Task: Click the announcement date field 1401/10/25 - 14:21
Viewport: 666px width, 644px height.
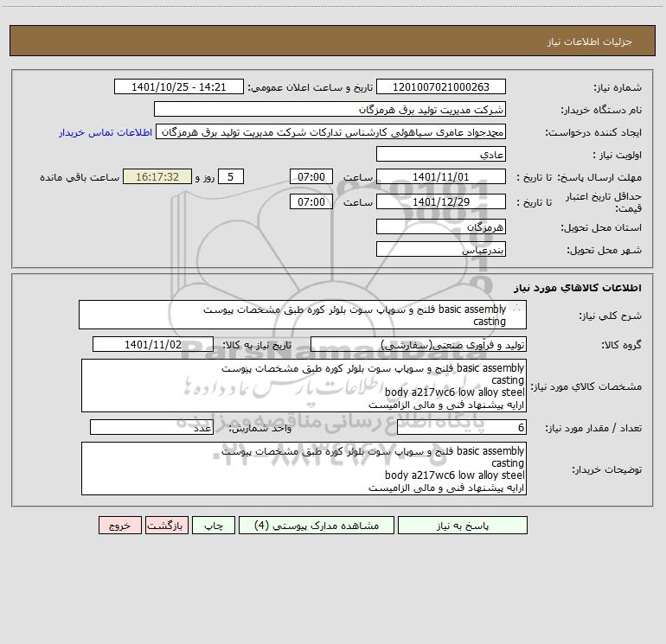Action: (179, 86)
